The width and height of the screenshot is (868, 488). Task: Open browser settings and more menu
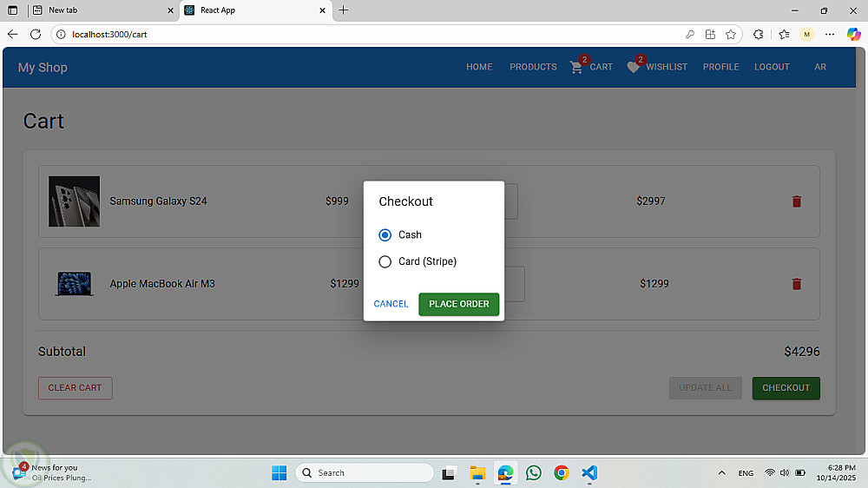tap(829, 35)
